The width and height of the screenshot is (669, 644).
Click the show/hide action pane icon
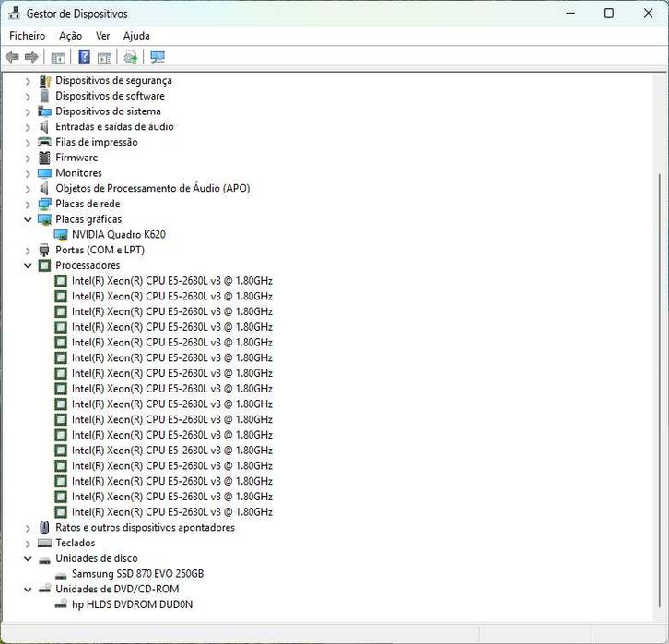pos(104,57)
